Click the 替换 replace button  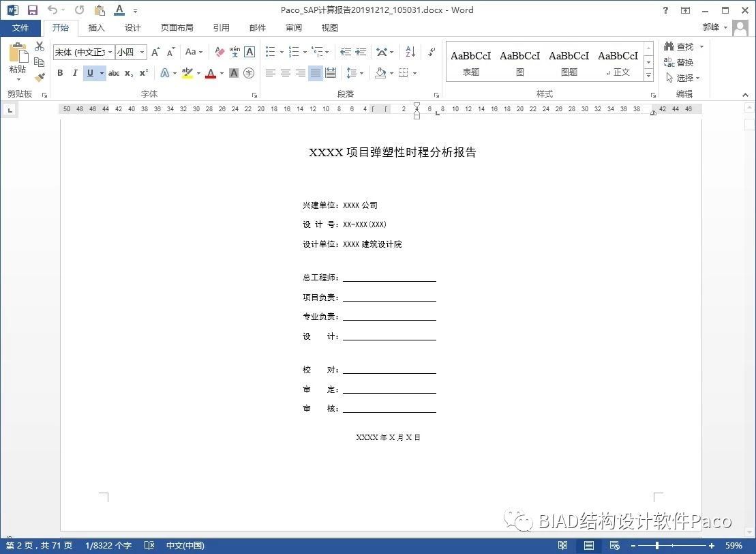(679, 62)
